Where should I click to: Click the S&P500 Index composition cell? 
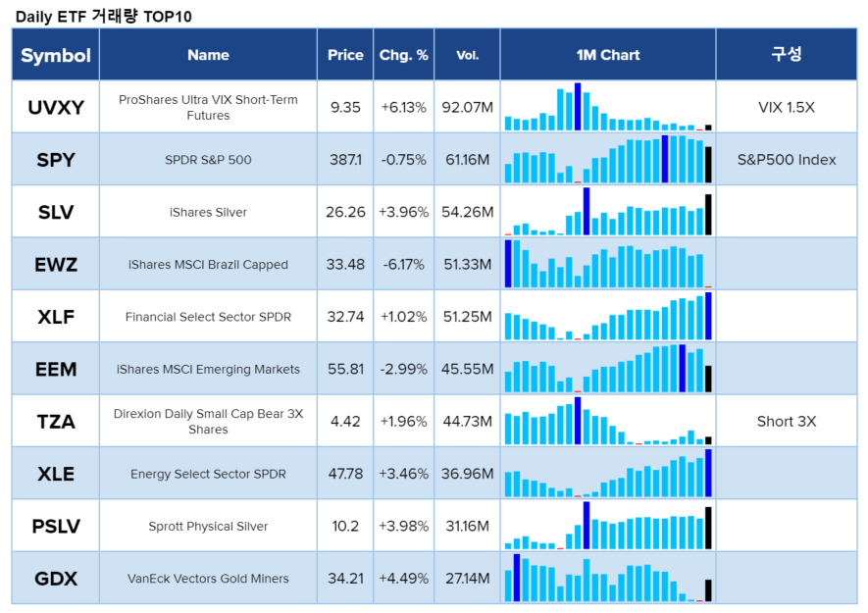tap(787, 160)
